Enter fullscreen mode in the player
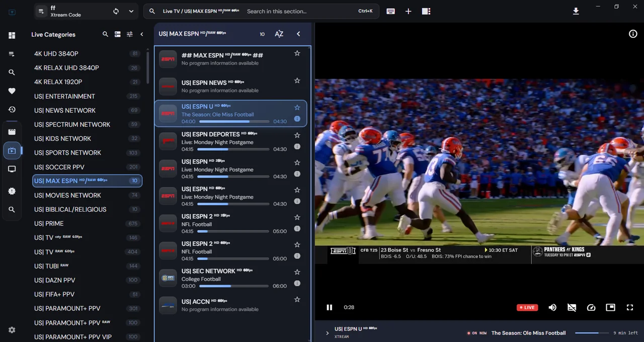 pos(629,307)
